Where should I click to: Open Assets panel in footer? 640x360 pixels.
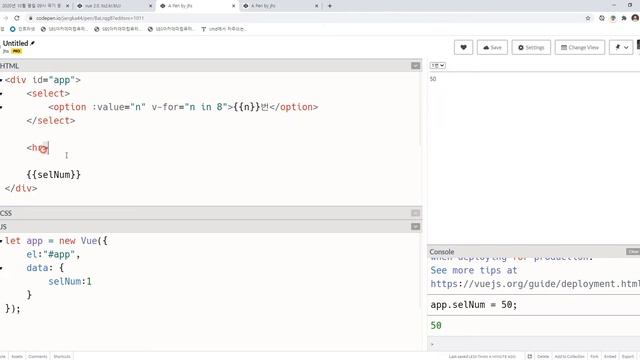click(x=17, y=356)
